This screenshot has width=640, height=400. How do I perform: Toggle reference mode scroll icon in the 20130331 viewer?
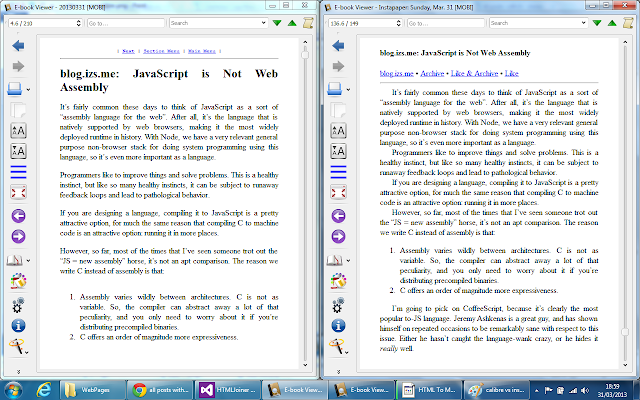pos(308,23)
